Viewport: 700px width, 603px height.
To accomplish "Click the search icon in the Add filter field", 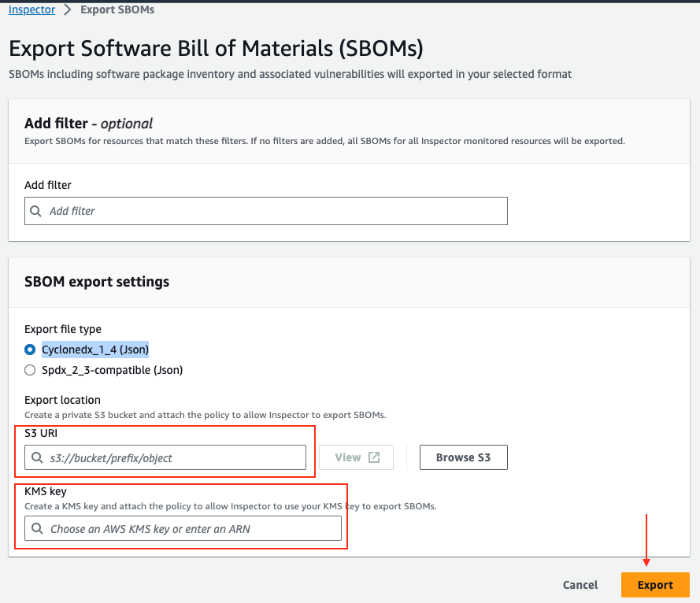I will (x=35, y=211).
